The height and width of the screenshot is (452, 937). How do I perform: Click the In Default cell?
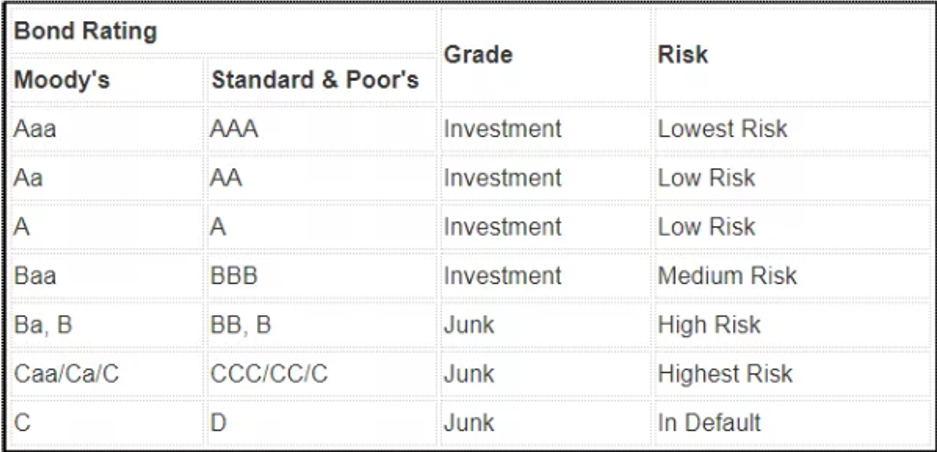[709, 423]
